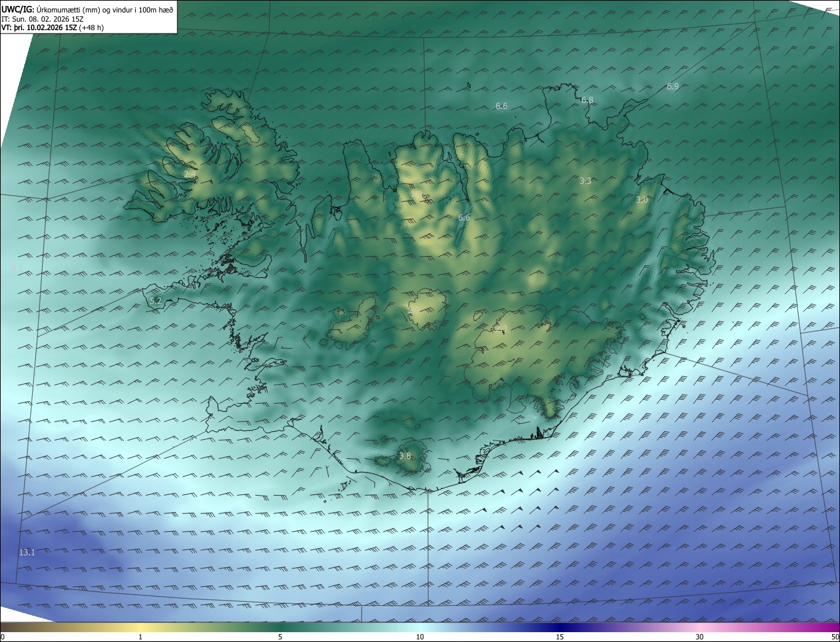
Task: Click the 2.0 label on the central glacier
Action: pos(414,310)
